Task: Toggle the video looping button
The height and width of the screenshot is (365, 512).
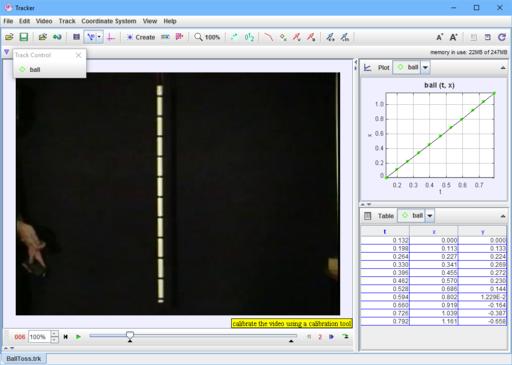Action: (346, 337)
